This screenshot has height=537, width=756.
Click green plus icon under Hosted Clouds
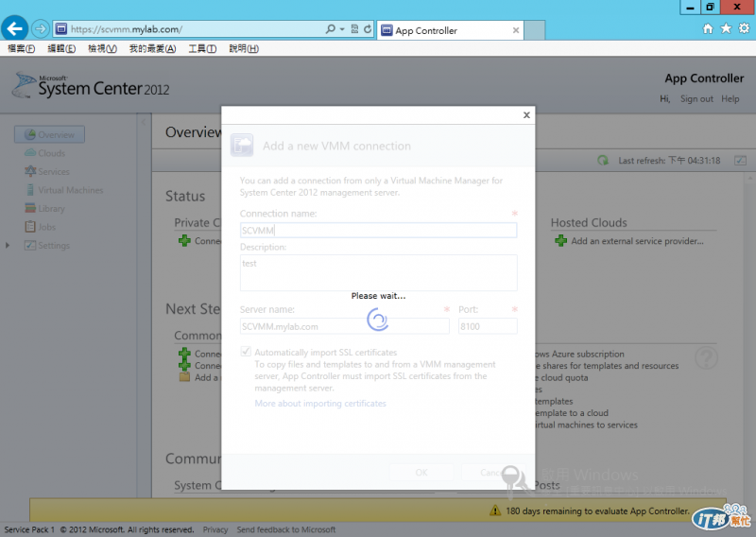560,240
